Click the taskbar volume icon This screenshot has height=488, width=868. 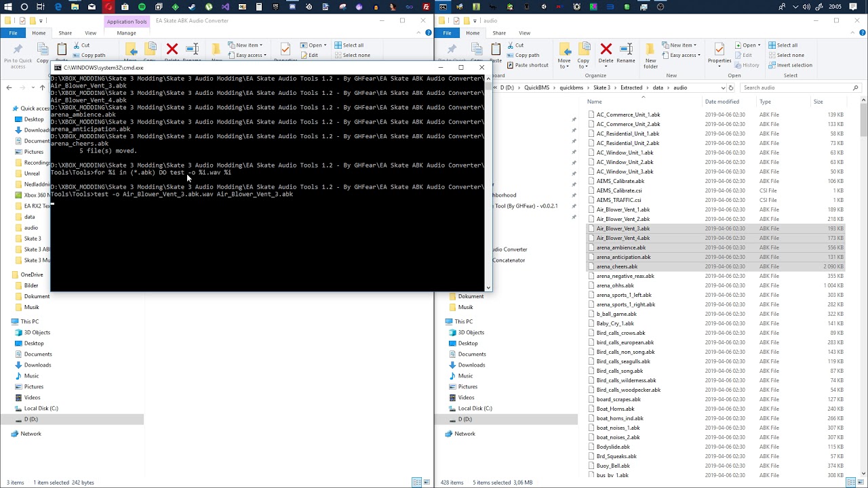click(806, 7)
